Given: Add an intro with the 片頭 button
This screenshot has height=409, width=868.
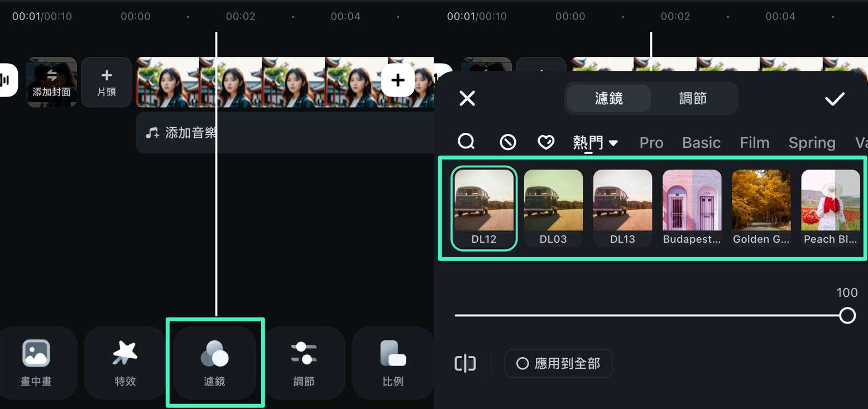Looking at the screenshot, I should [107, 82].
